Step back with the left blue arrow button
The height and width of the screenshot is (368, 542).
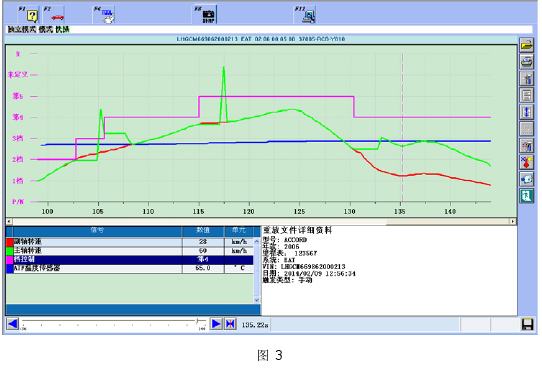13,324
